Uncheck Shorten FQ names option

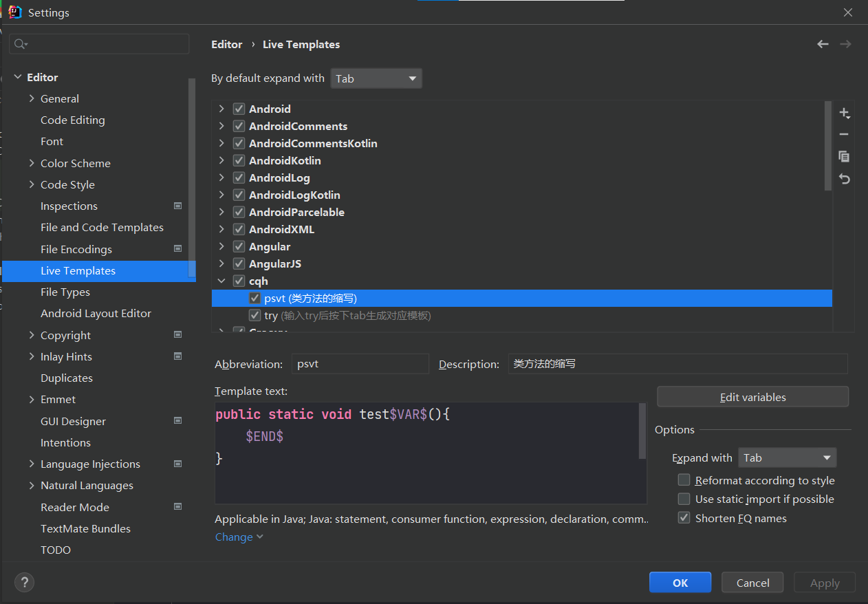pyautogui.click(x=684, y=518)
